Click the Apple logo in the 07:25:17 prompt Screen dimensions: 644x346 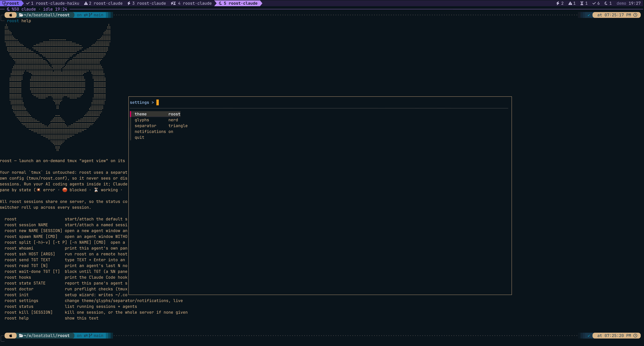(x=11, y=15)
